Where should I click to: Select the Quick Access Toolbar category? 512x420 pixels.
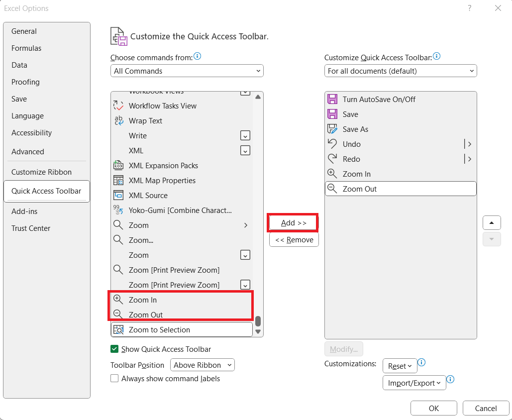[x=46, y=191]
